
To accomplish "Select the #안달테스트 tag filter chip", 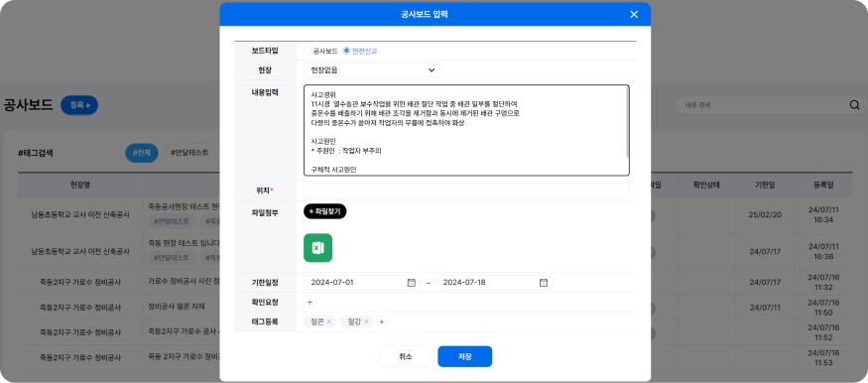I will click(189, 152).
